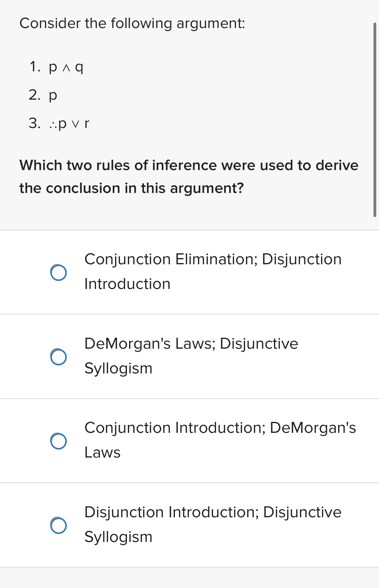This screenshot has height=588, width=379.
Task: Click the second answer option row
Action: pos(189,355)
